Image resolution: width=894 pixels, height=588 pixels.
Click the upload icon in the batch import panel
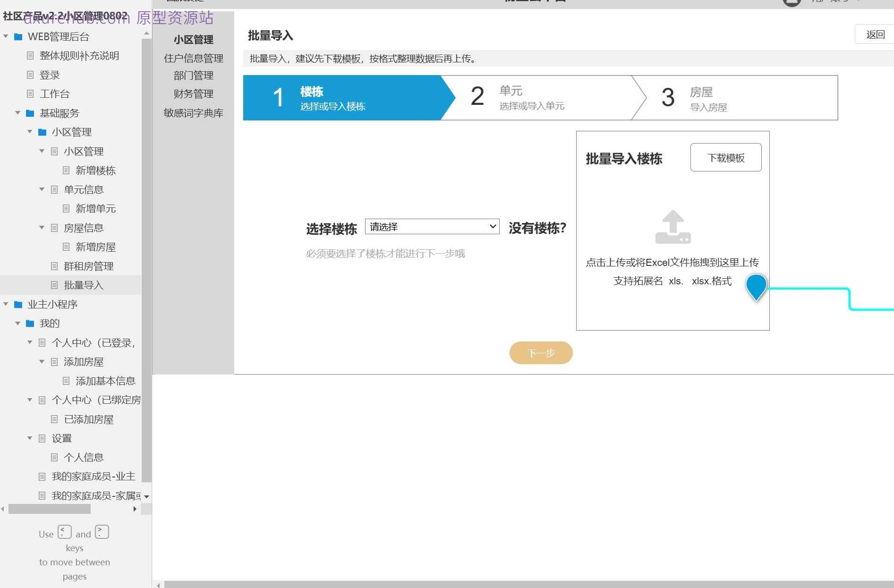(673, 228)
